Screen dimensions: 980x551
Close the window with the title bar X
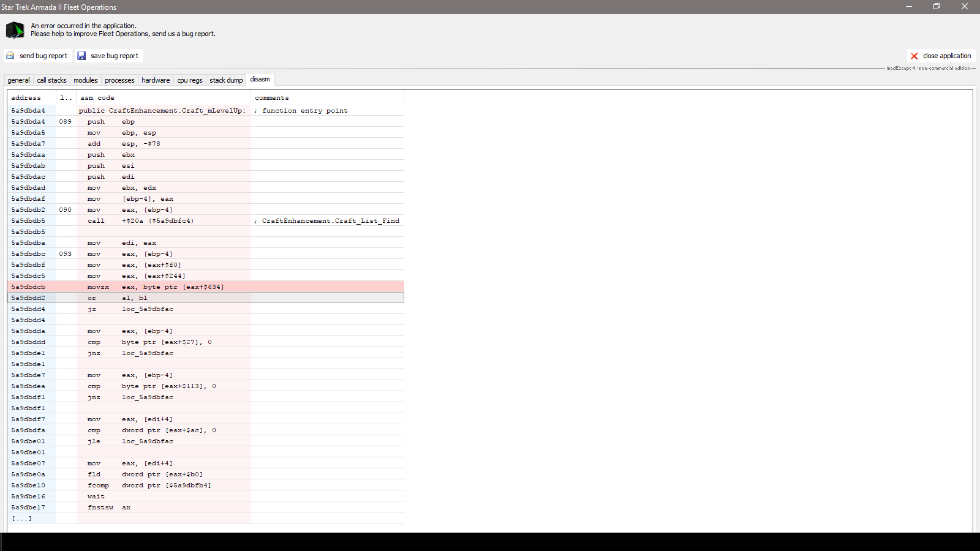(965, 6)
